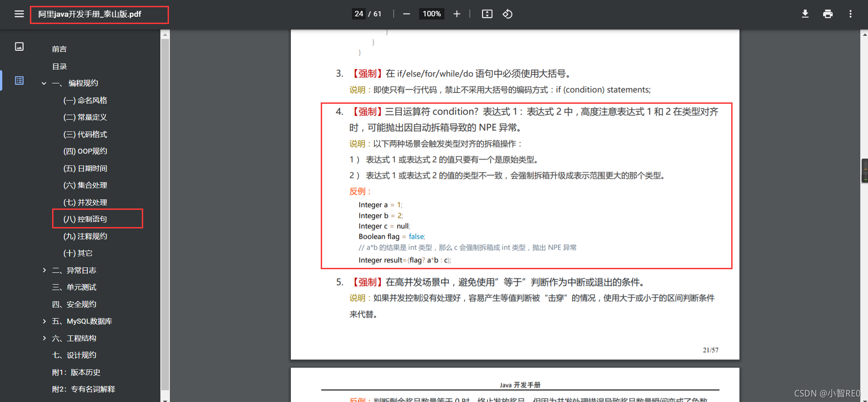Open (十) 其它 outline entry
Screen dimensions: 868x402
(x=78, y=253)
